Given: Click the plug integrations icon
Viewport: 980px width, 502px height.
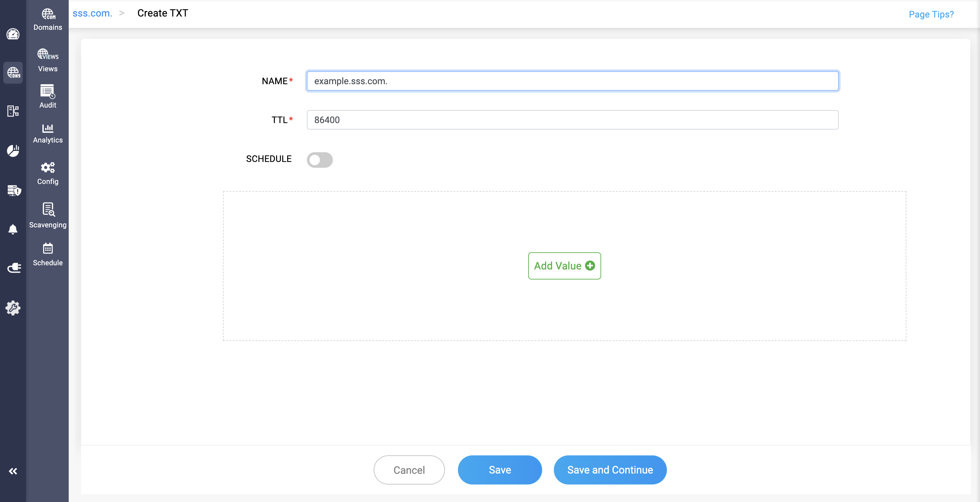Looking at the screenshot, I should tap(14, 268).
